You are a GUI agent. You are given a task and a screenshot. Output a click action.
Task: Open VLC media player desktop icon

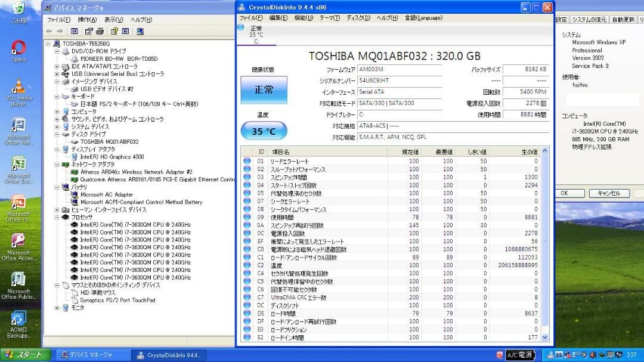[18, 92]
